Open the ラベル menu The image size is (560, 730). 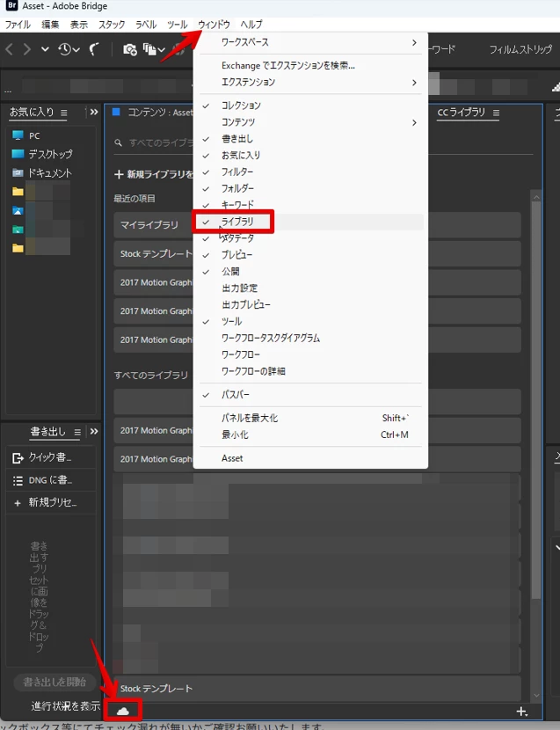point(145,25)
